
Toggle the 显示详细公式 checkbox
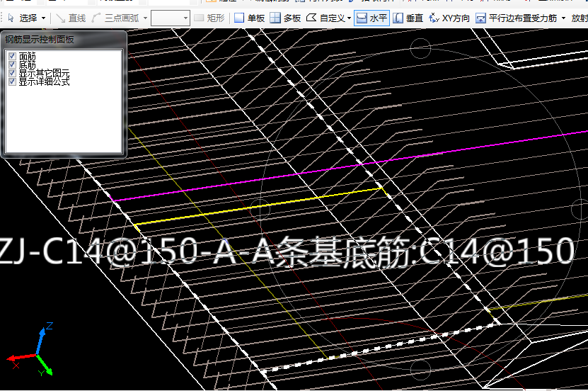12,81
